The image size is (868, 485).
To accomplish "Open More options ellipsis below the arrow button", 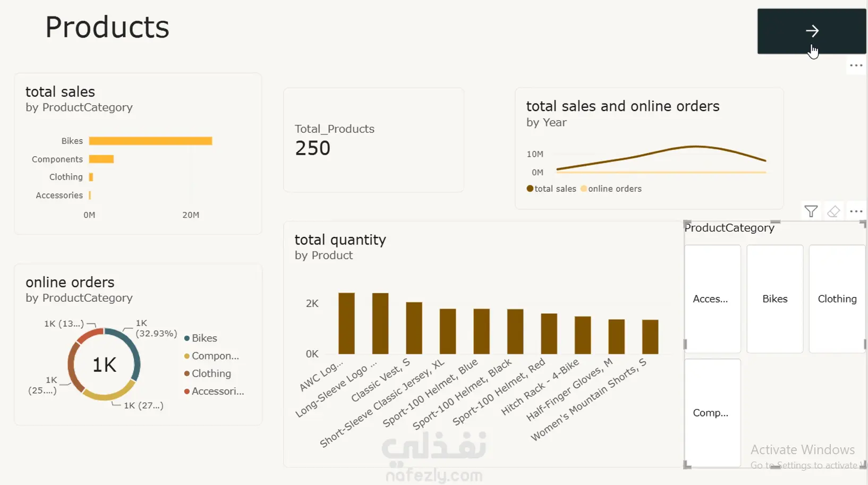I will (x=856, y=65).
